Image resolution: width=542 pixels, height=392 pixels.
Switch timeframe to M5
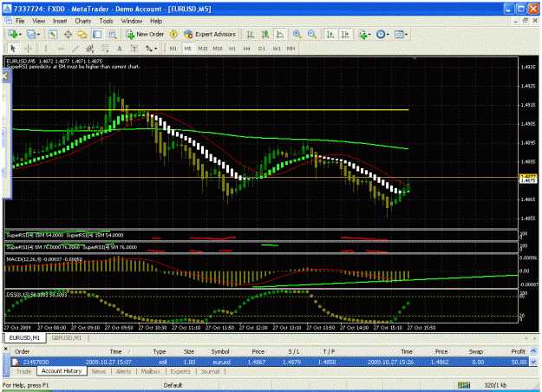click(x=187, y=49)
